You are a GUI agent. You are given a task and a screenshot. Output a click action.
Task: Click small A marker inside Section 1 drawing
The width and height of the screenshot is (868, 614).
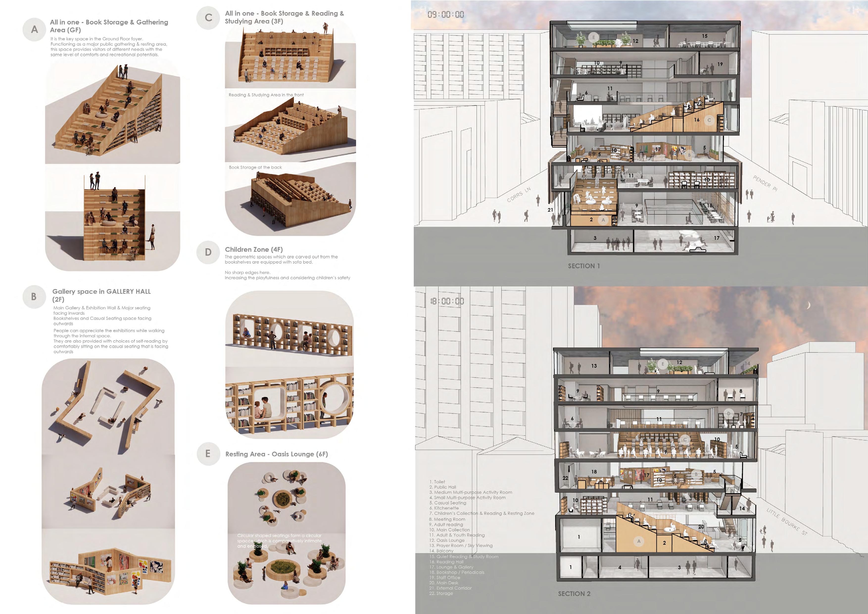click(603, 220)
